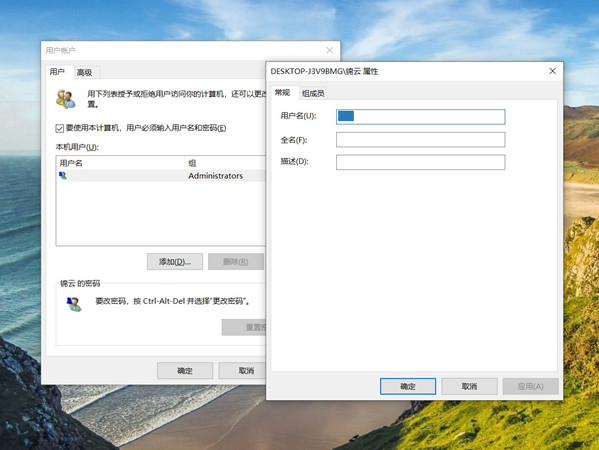
Task: Open the 用户 tab
Action: click(x=57, y=71)
